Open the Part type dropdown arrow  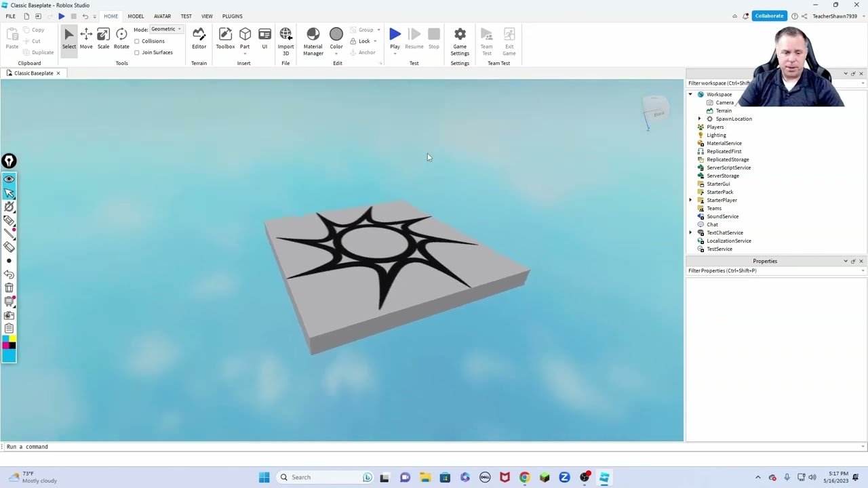[245, 54]
